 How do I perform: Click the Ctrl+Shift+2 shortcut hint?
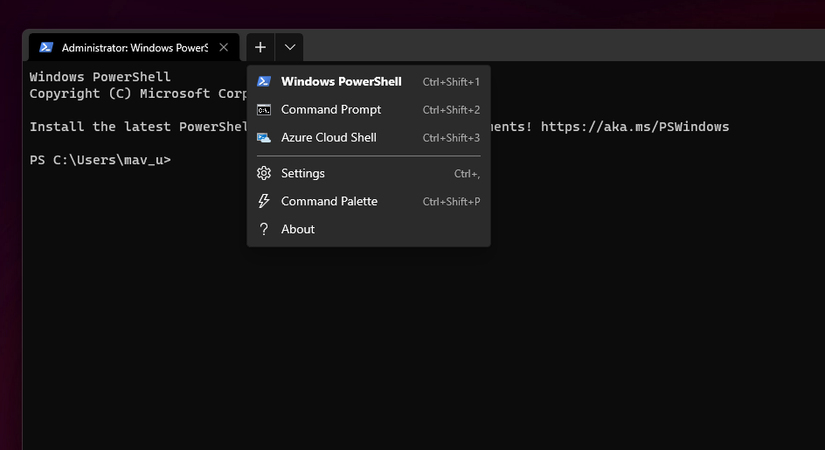coord(451,110)
